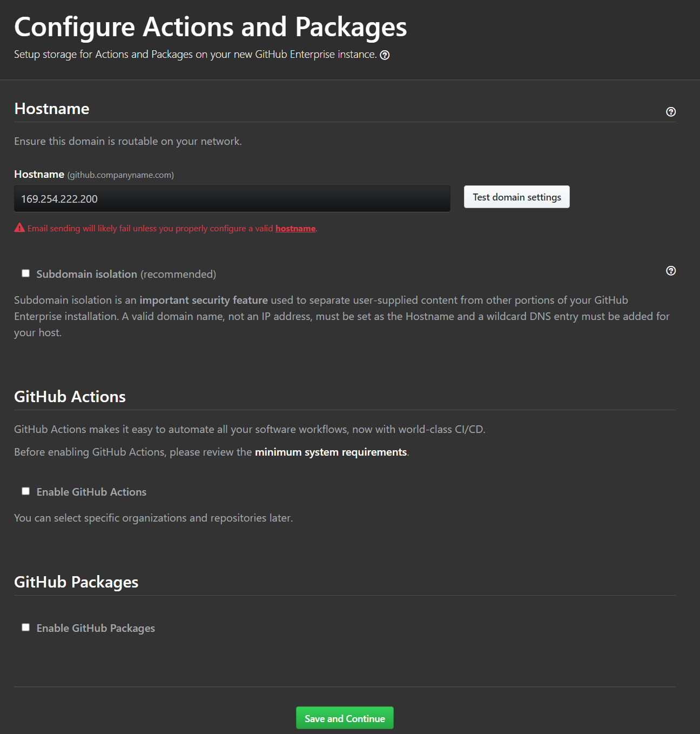Click the GitHub Packages section heading

point(76,582)
